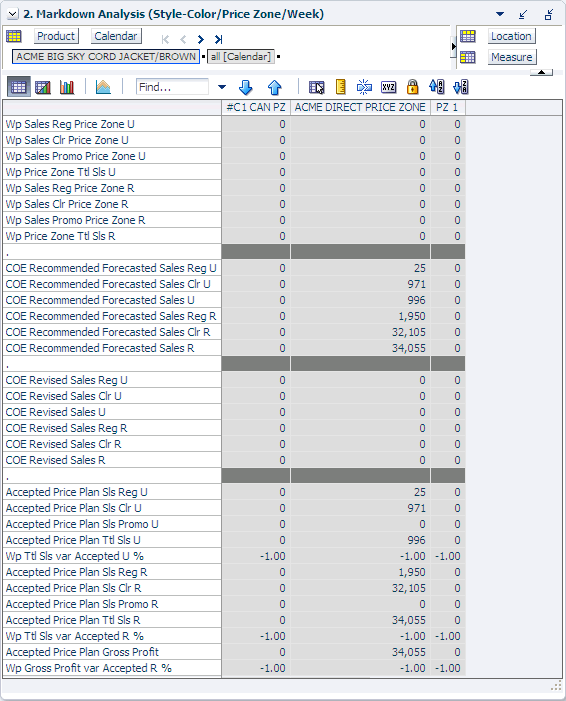Open the area chart view icon
The width and height of the screenshot is (566, 701).
coord(103,87)
